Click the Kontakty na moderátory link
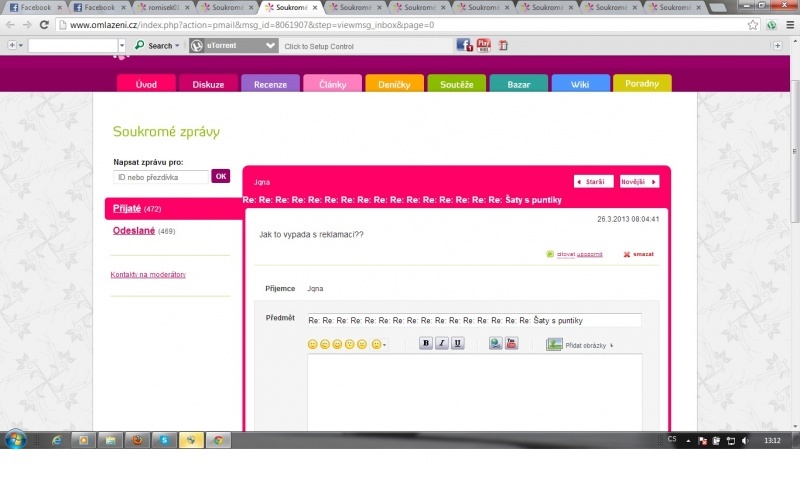The width and height of the screenshot is (800, 477). click(148, 274)
